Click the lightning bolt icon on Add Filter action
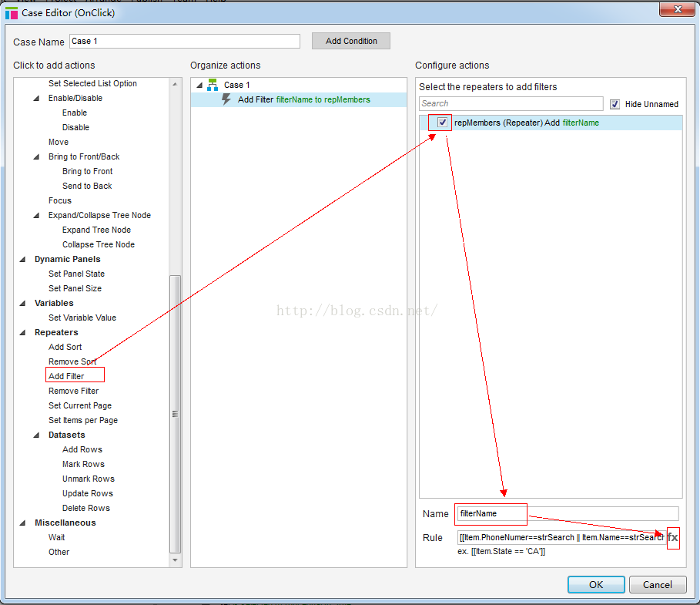Image resolution: width=700 pixels, height=605 pixels. pos(226,99)
